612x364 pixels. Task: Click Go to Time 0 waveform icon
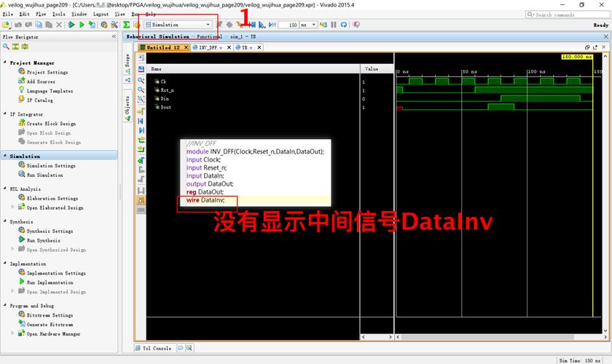(141, 121)
